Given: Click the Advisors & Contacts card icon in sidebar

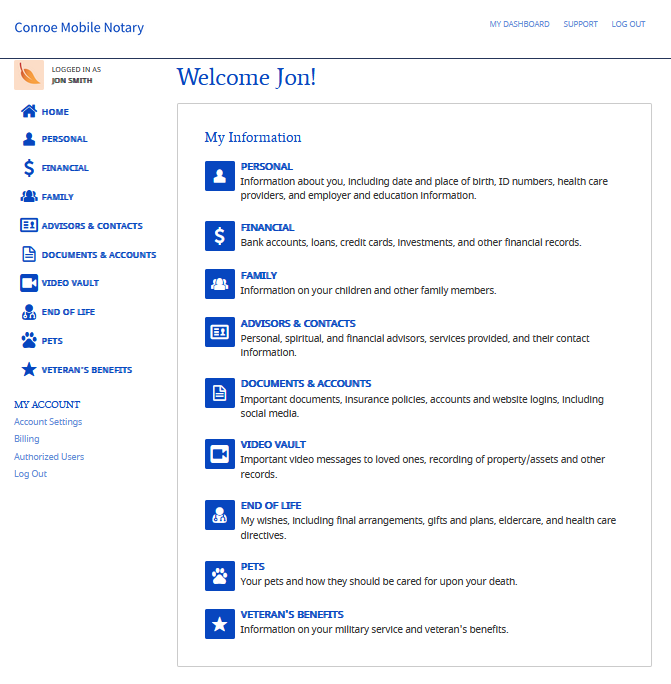Looking at the screenshot, I should (x=29, y=225).
